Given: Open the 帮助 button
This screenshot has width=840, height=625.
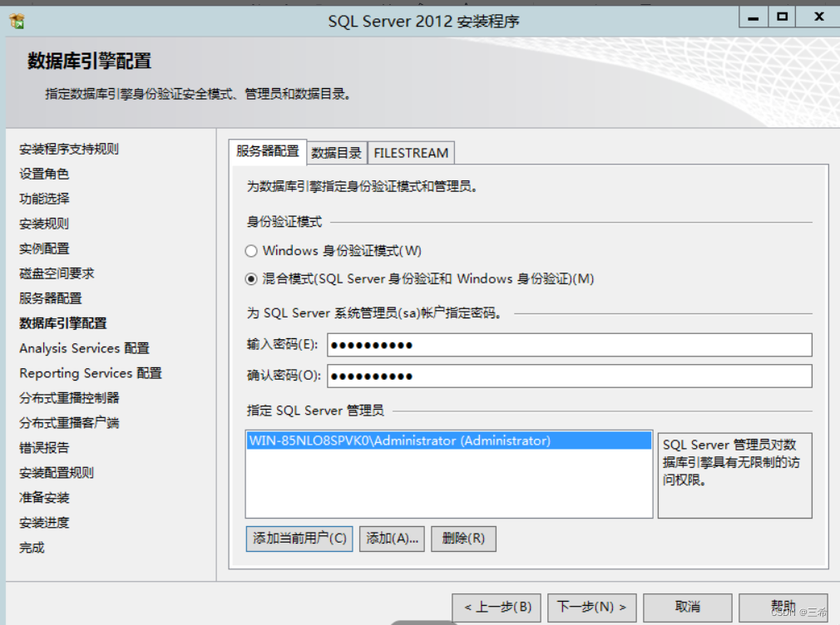Looking at the screenshot, I should (x=783, y=607).
